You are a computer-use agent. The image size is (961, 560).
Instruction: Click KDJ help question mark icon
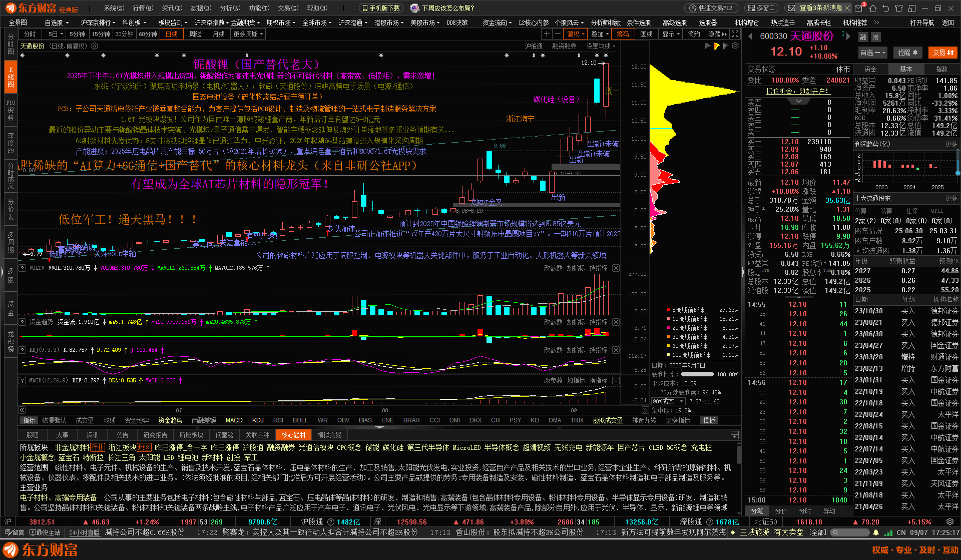tap(23, 350)
